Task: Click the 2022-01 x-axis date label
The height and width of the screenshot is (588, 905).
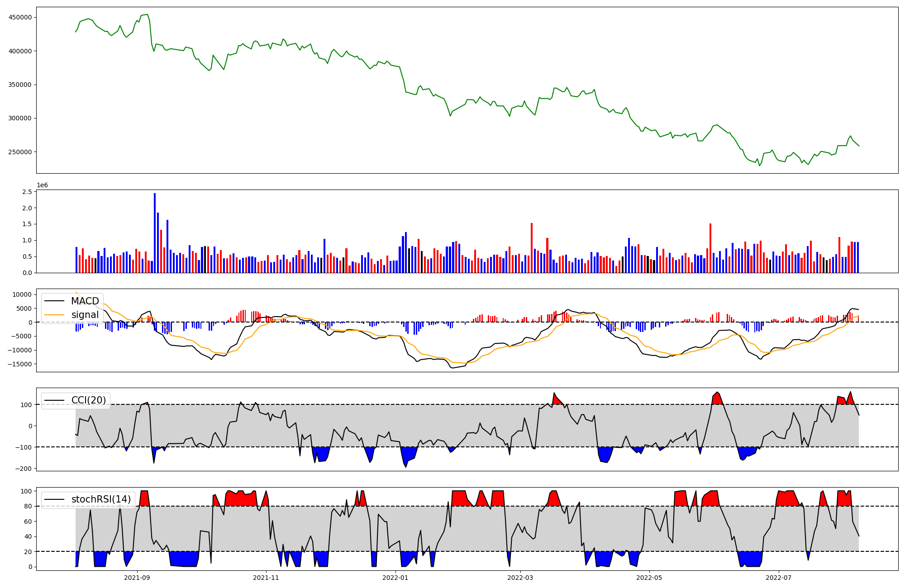Action: (x=395, y=578)
